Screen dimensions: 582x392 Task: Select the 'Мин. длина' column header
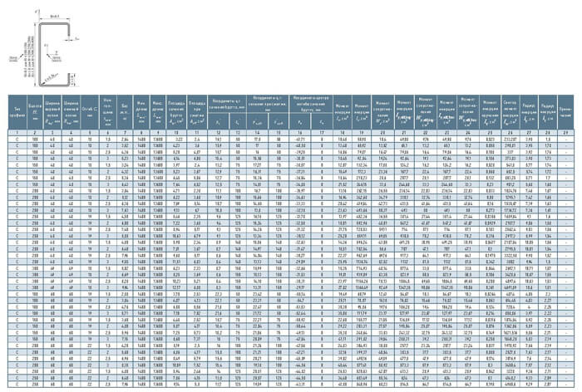pos(141,112)
